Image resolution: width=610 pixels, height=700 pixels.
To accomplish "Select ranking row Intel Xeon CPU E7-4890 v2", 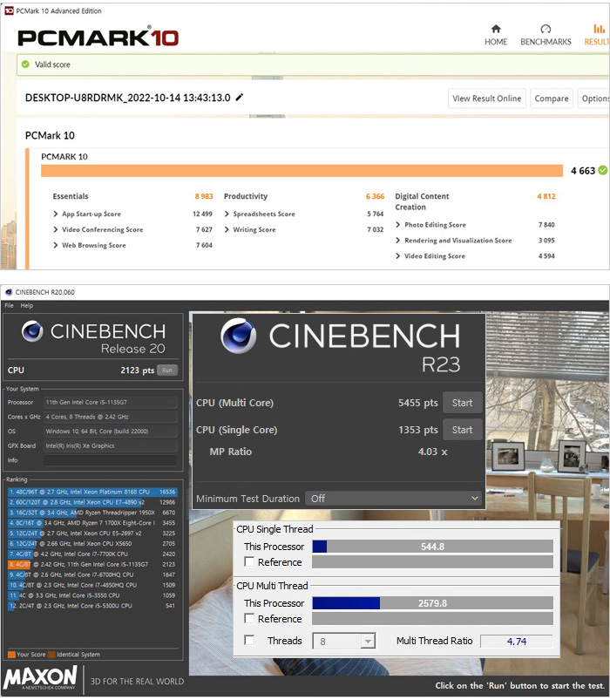I will (92, 502).
